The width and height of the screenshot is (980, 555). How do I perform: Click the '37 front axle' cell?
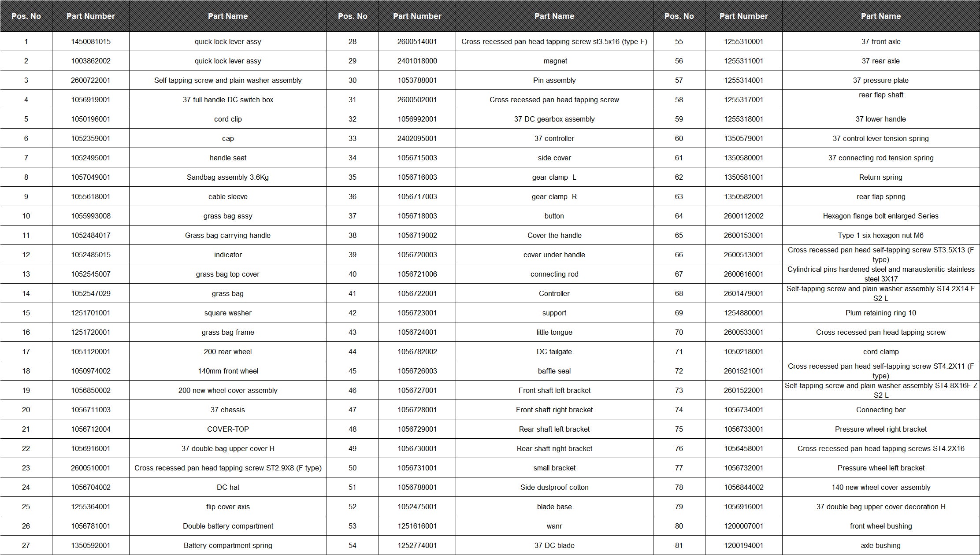pyautogui.click(x=880, y=41)
